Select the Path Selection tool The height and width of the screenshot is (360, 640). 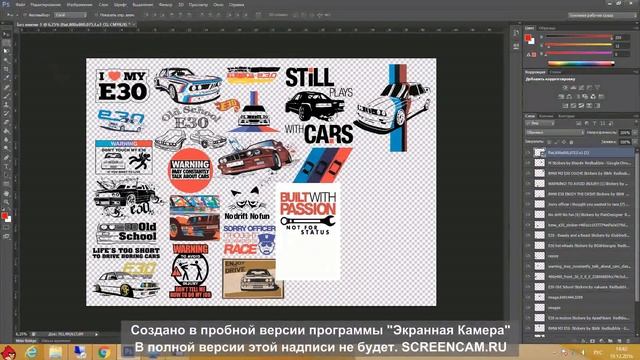[6, 176]
